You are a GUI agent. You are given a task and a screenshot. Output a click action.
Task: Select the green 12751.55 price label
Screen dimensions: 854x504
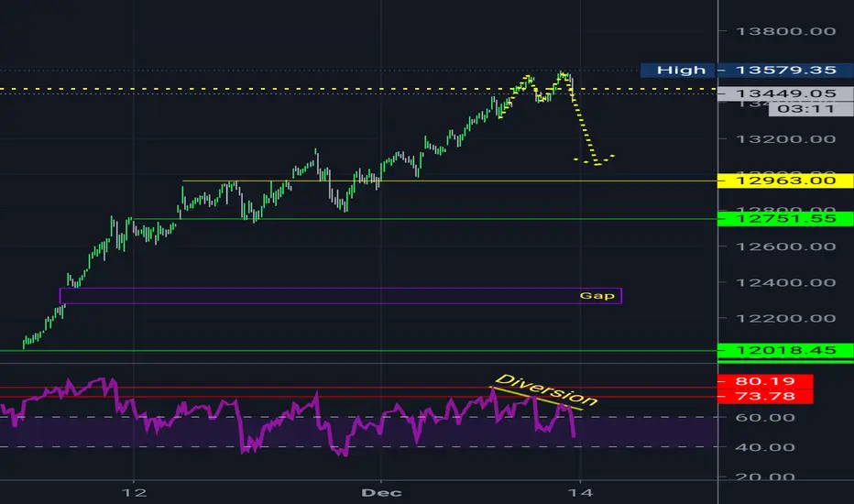(x=785, y=218)
